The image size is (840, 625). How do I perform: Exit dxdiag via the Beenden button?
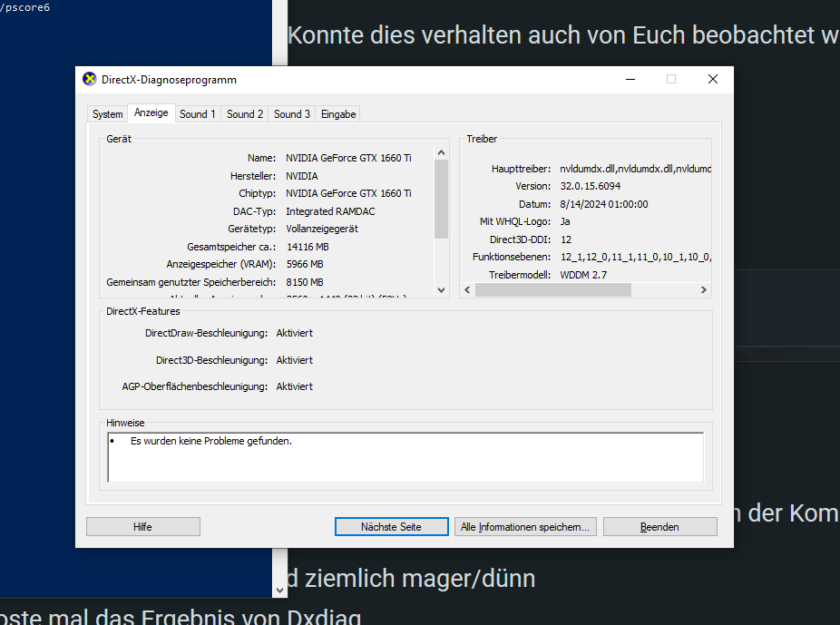(659, 526)
